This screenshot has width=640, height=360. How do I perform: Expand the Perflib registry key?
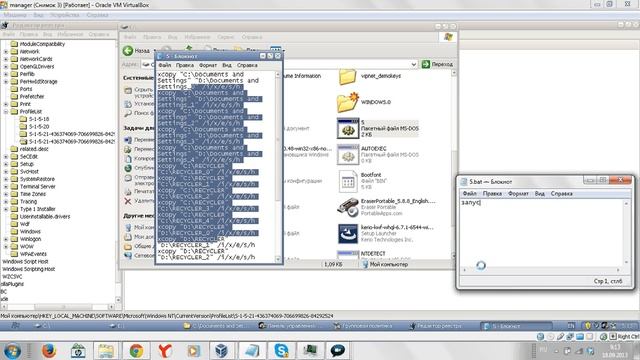click(6, 74)
